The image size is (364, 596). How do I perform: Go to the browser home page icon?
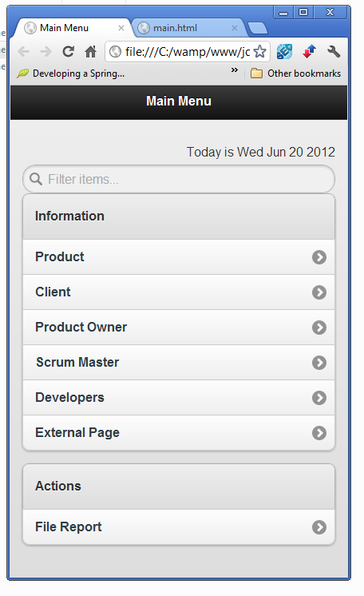coord(91,51)
